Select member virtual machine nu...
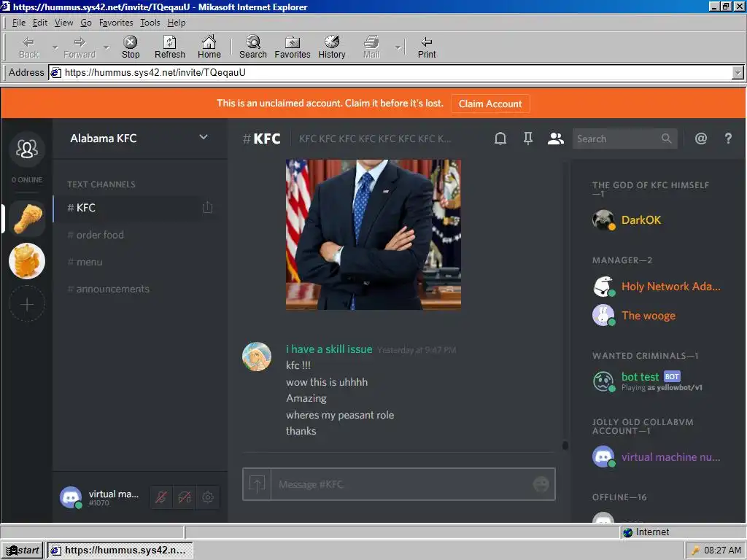The width and height of the screenshot is (747, 560). [657, 457]
